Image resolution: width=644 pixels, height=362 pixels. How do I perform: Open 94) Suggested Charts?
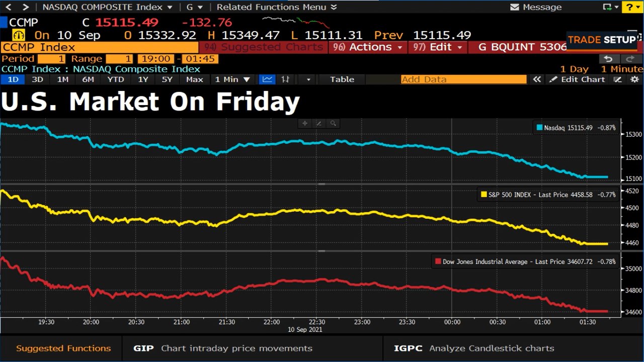pyautogui.click(x=264, y=47)
